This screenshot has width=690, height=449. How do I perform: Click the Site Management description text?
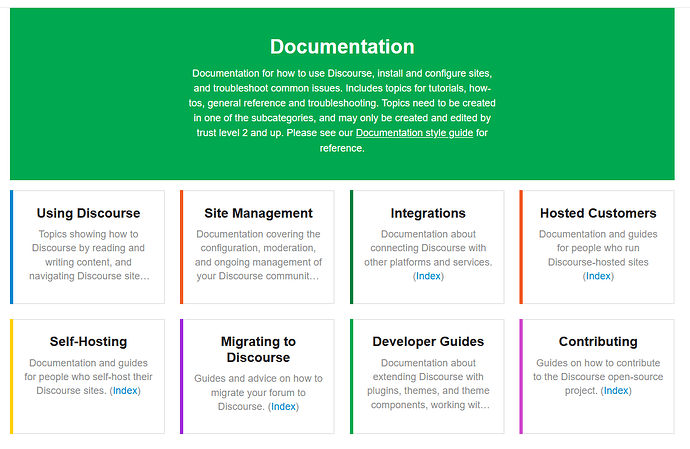tap(258, 255)
